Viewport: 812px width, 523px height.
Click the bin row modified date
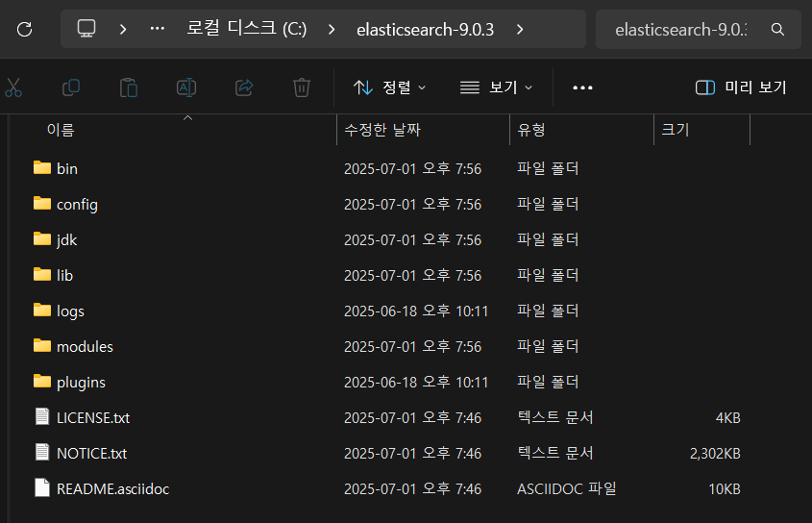coord(413,168)
